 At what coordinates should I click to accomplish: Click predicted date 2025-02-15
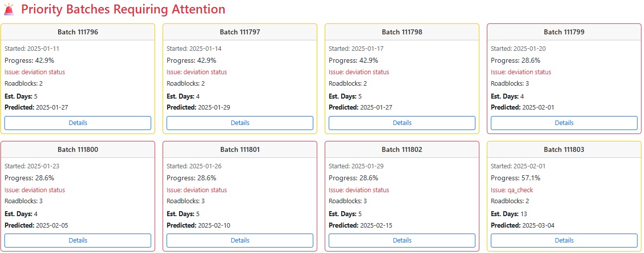click(376, 225)
